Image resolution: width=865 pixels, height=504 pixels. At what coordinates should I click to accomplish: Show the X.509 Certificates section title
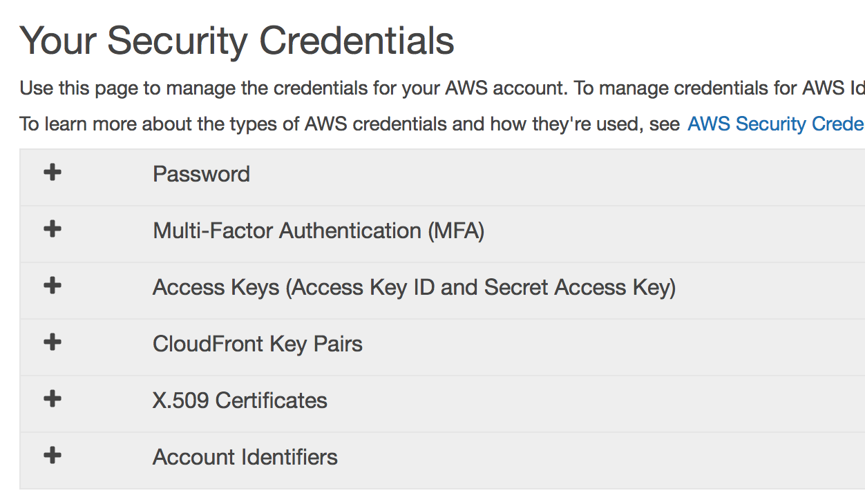(x=240, y=400)
